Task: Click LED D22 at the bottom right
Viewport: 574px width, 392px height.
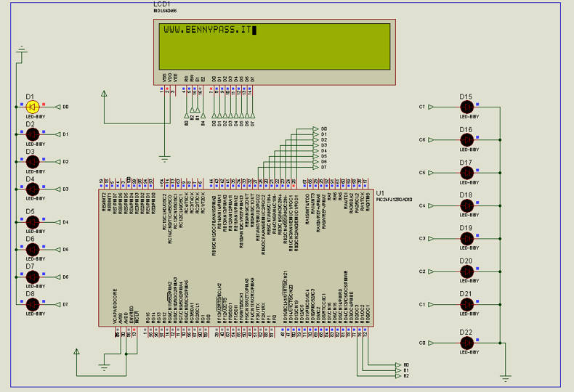Action: [x=466, y=343]
